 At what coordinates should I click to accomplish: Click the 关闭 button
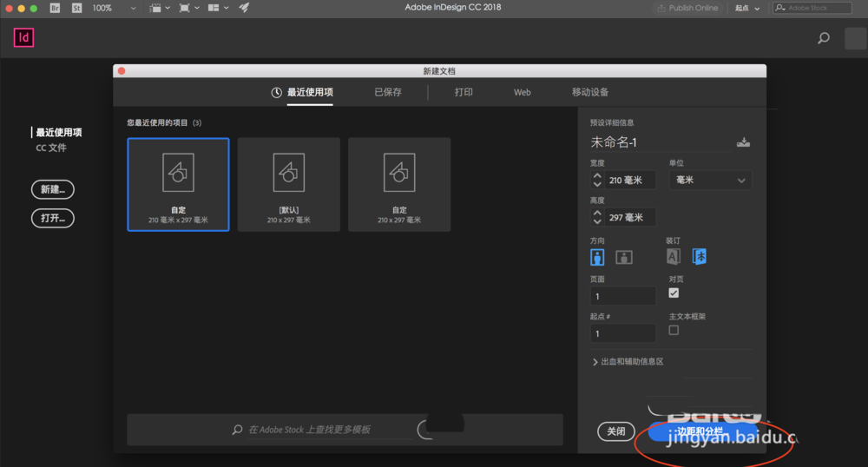[x=615, y=431]
